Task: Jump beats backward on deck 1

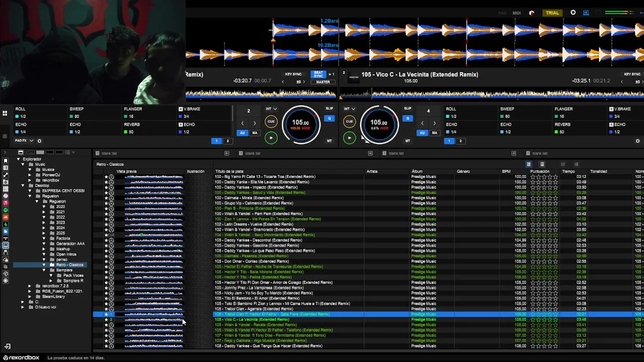Action: (243, 123)
